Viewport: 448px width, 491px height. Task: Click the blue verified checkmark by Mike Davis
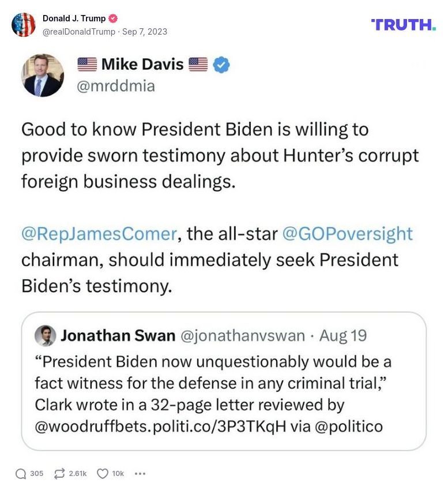221,65
